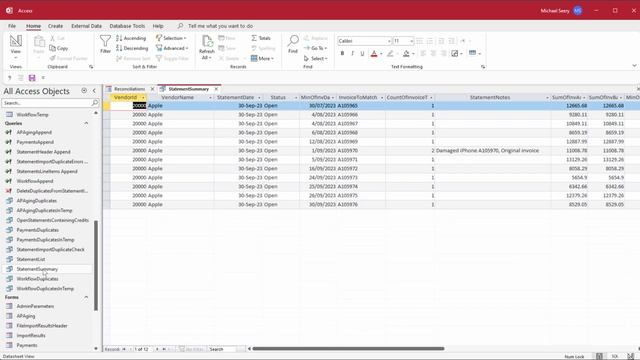Click the font color A icon
The height and width of the screenshot is (360, 640).
pyautogui.click(x=374, y=53)
